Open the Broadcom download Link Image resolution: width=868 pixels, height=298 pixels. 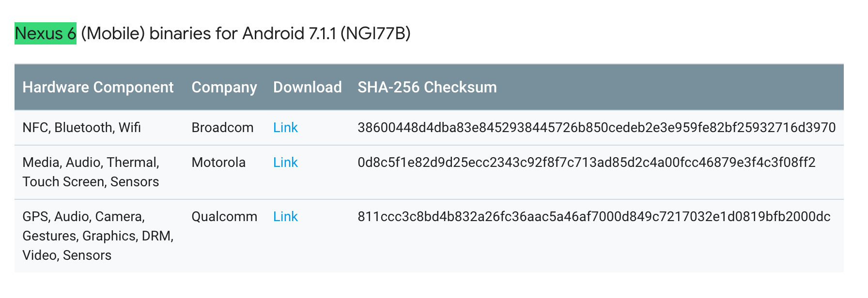[x=285, y=127]
